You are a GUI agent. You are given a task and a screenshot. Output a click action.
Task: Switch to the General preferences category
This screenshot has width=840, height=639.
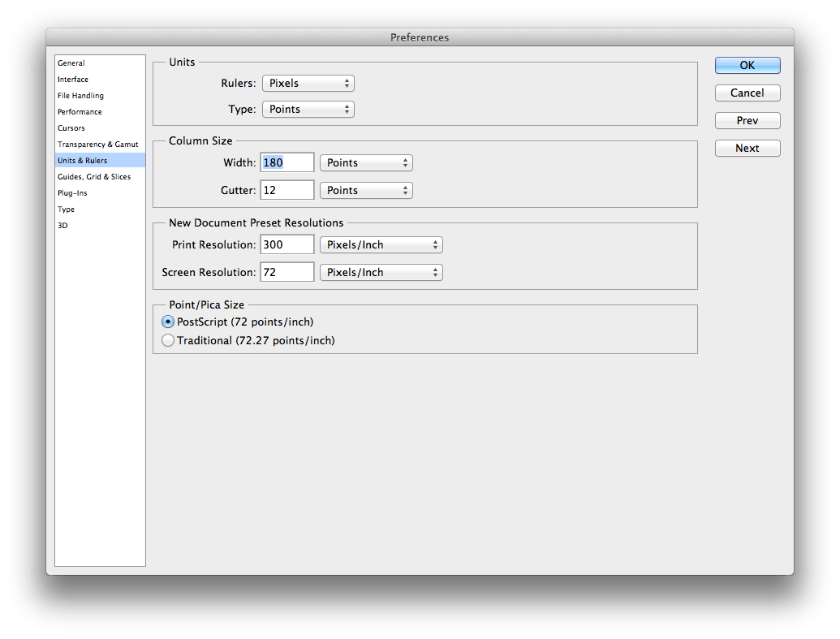tap(71, 63)
